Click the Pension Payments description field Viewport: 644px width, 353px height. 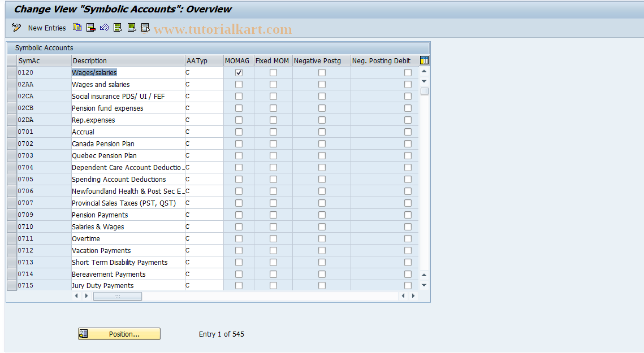click(128, 215)
